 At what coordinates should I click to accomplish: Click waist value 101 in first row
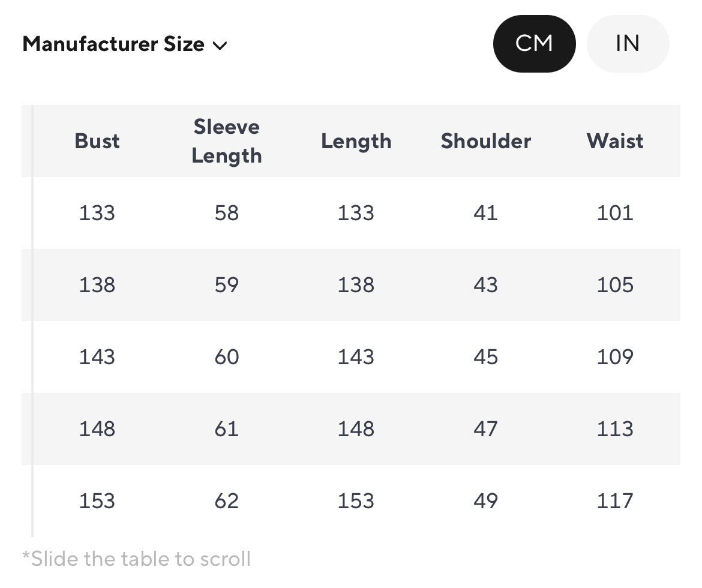(615, 213)
